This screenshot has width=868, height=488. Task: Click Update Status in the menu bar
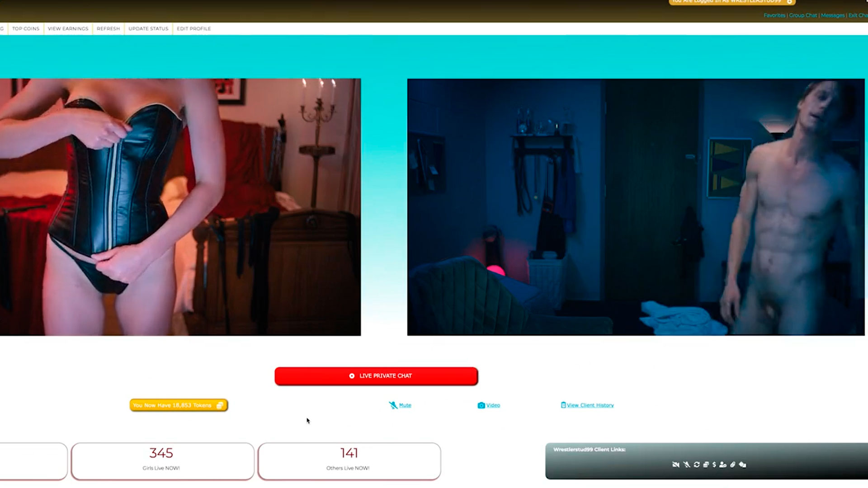tap(148, 28)
